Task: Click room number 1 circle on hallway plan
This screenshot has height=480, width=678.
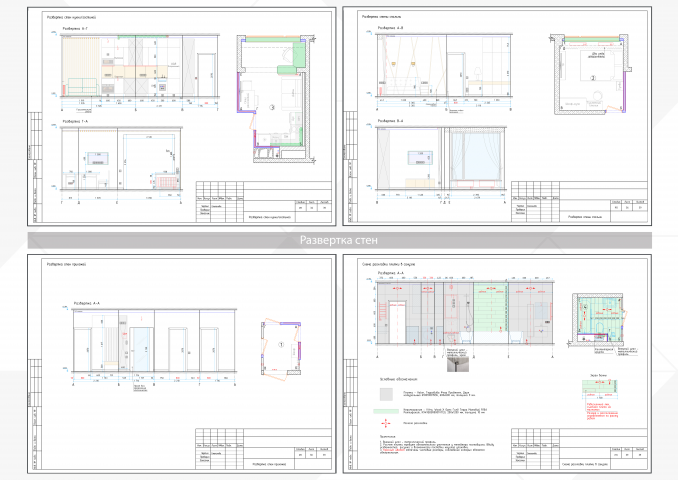Action: click(281, 345)
